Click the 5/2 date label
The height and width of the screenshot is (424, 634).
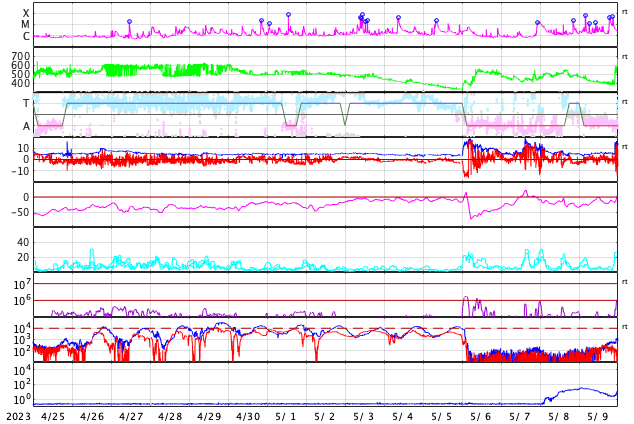tap(325, 416)
